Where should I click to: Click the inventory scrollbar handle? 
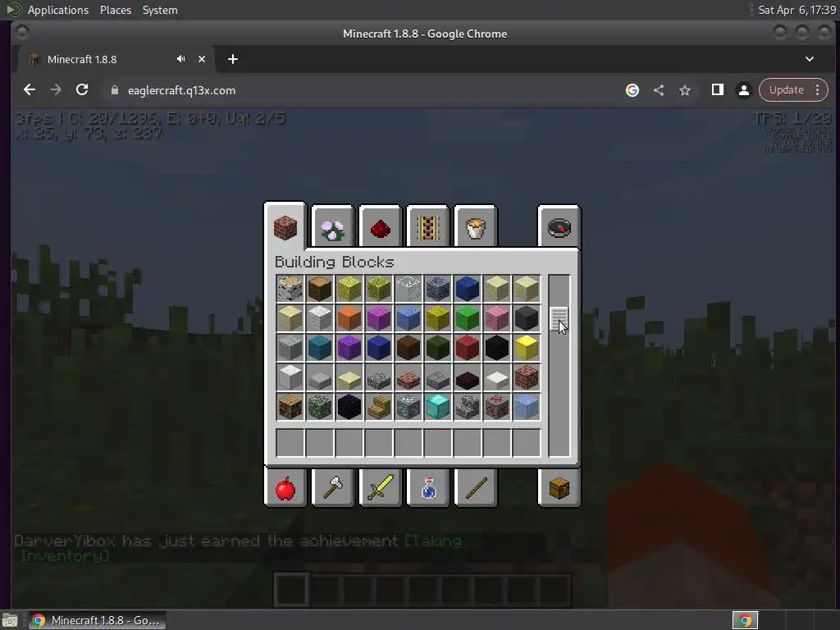[559, 318]
